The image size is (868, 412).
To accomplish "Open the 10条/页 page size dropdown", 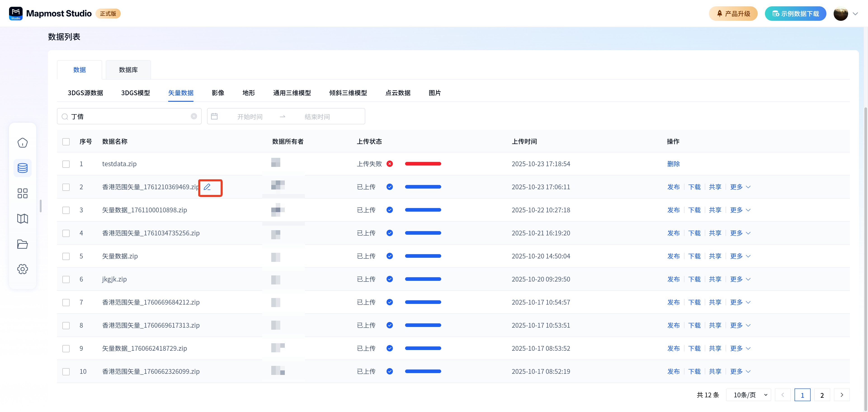I will pos(750,395).
